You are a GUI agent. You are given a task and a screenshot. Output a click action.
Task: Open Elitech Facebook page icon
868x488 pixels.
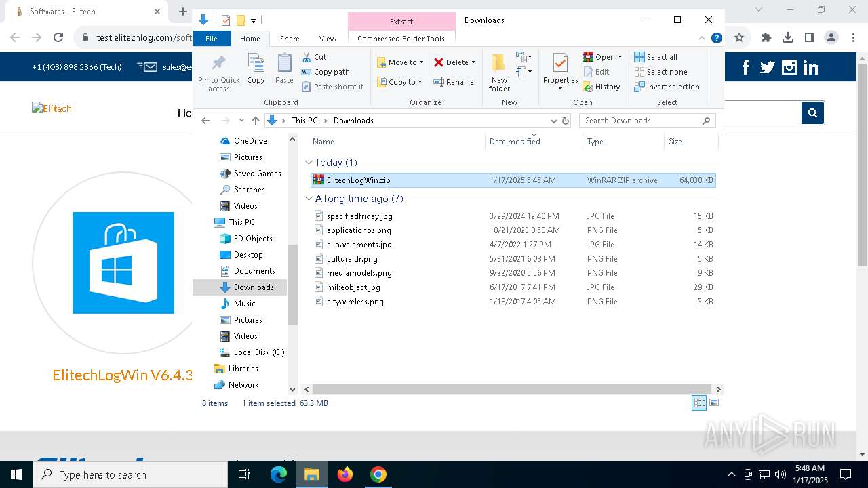[746, 67]
